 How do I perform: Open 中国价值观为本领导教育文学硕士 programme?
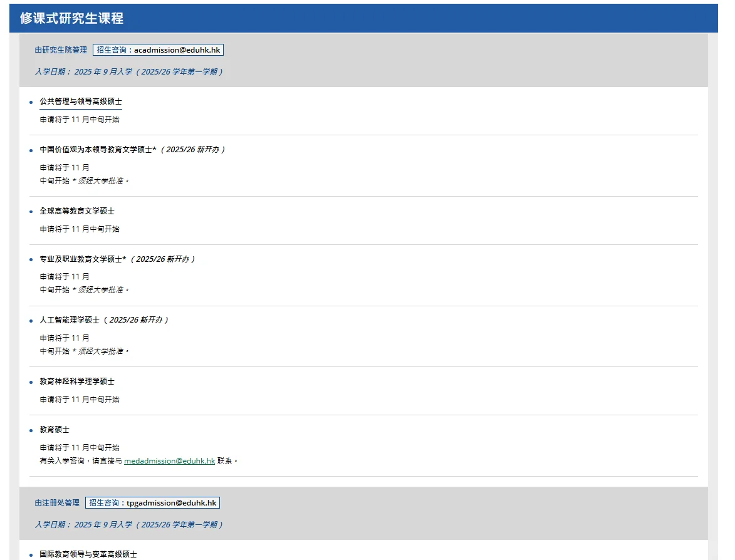pyautogui.click(x=98, y=150)
